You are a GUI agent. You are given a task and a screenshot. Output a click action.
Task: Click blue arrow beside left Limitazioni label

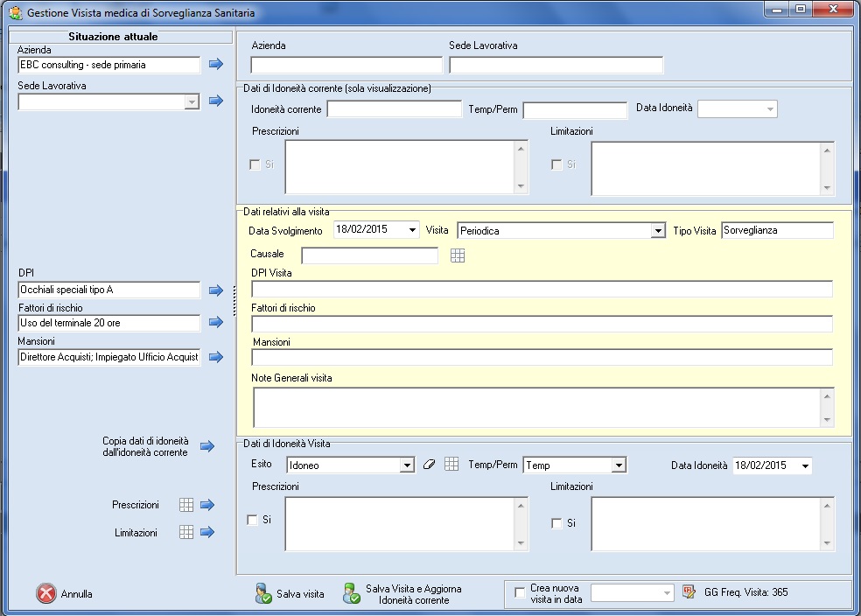[207, 532]
